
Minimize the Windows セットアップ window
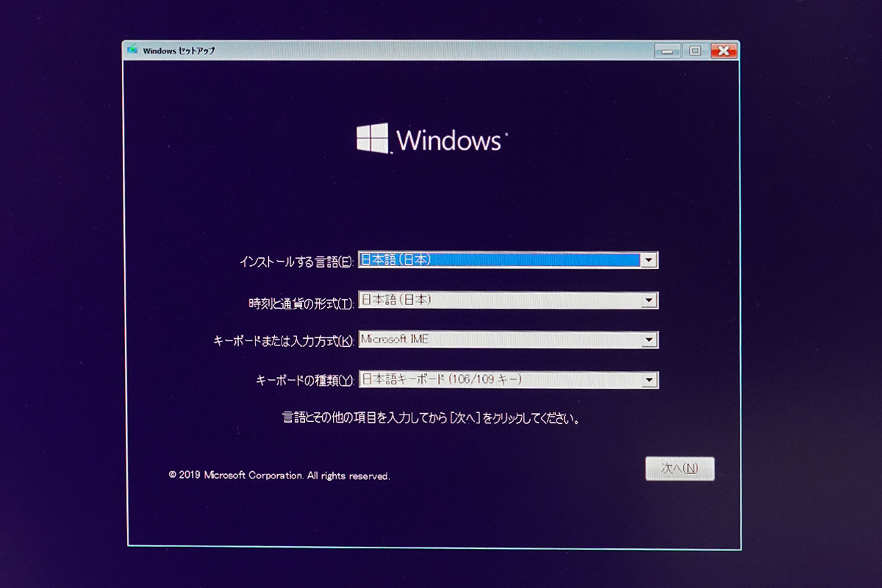point(667,51)
